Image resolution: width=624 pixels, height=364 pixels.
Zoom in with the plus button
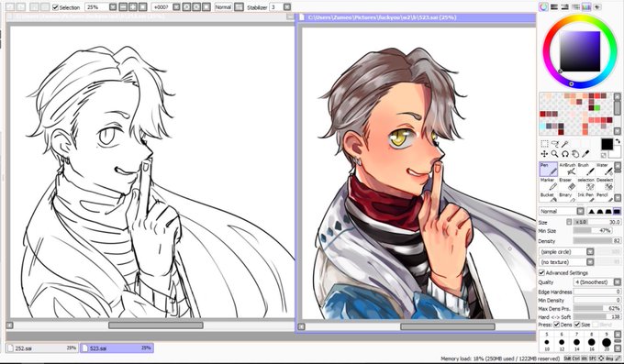point(133,7)
